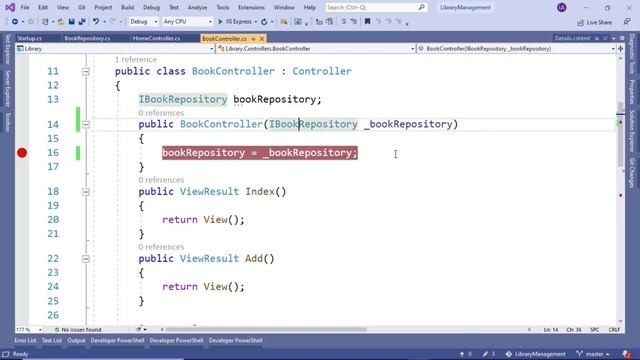Viewport: 640px width, 360px height.
Task: Open the Task List panel tab
Action: (52, 340)
